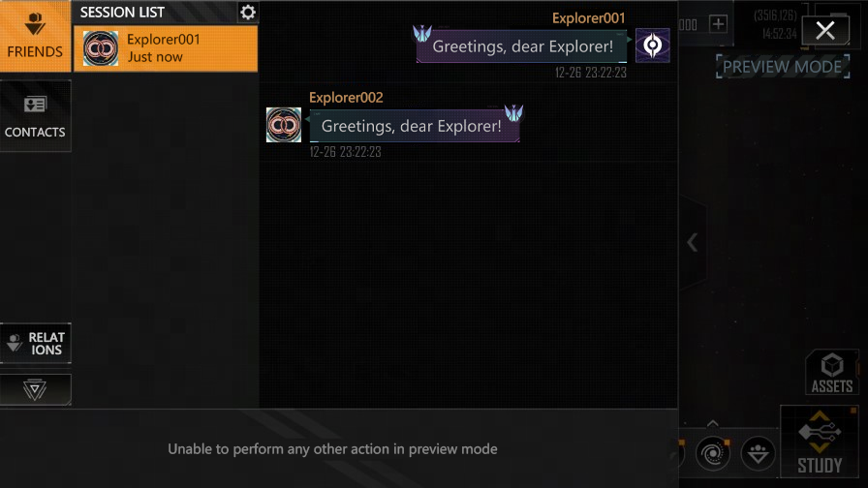The width and height of the screenshot is (868, 488).
Task: Open the session list settings gear
Action: point(247,13)
